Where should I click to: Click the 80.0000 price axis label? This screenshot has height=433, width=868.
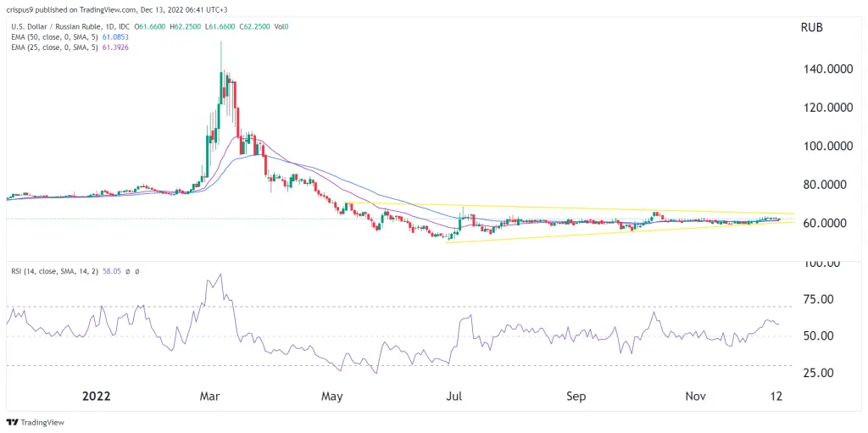tap(826, 185)
